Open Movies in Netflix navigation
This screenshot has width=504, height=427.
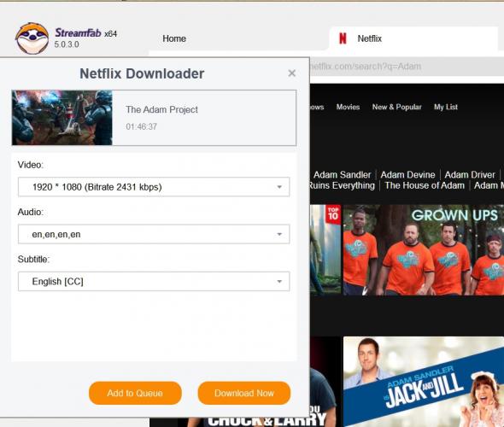tap(348, 107)
